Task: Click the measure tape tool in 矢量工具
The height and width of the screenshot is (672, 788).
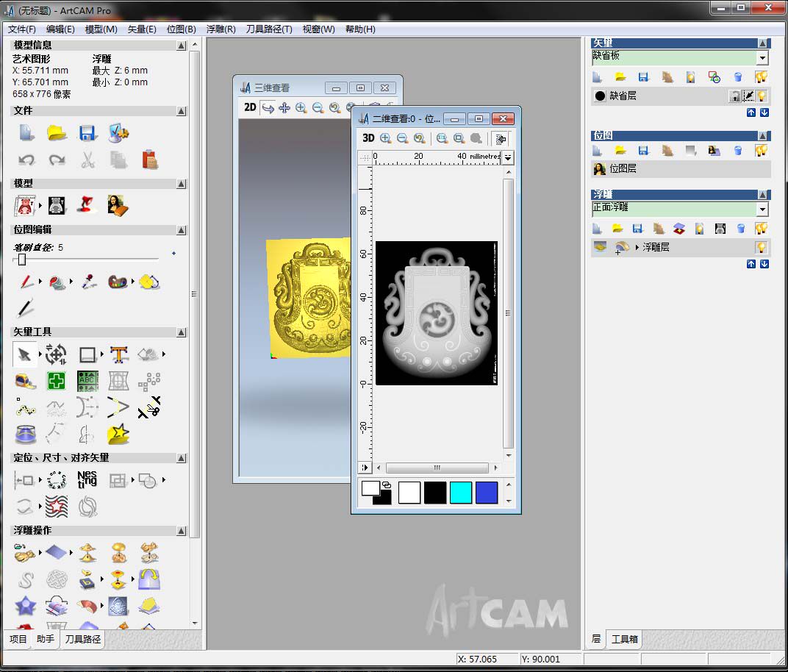Action: [26, 382]
